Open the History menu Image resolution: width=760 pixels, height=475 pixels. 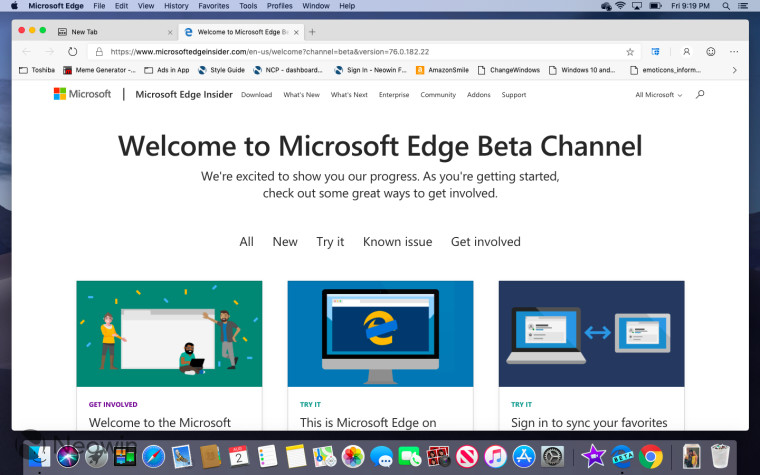tap(176, 6)
